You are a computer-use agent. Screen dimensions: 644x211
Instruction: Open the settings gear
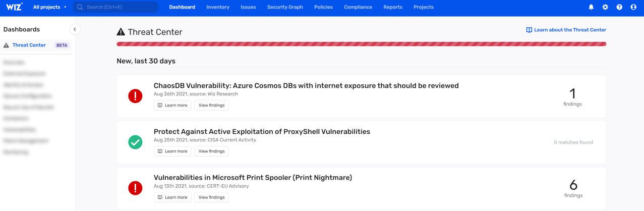[x=605, y=7]
